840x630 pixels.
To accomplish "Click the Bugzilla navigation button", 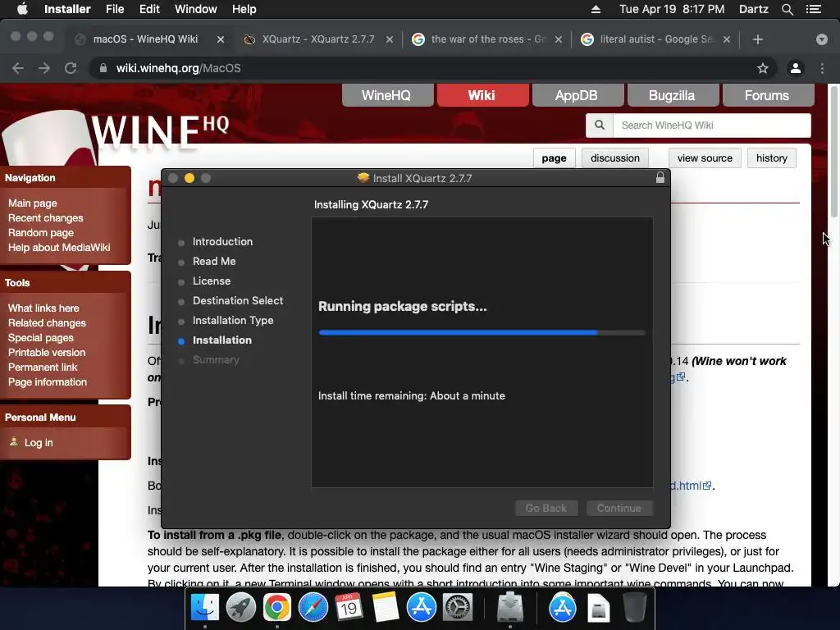I will click(673, 95).
